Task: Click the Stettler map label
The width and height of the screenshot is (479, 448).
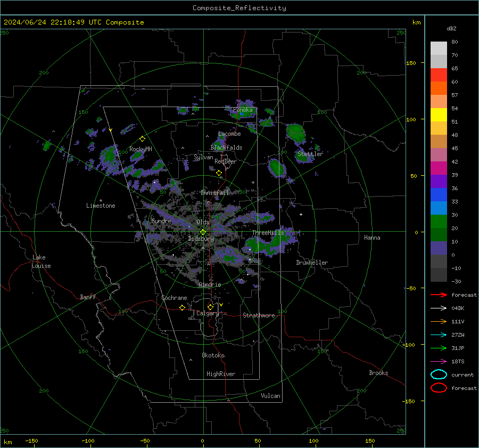Action: 310,154
